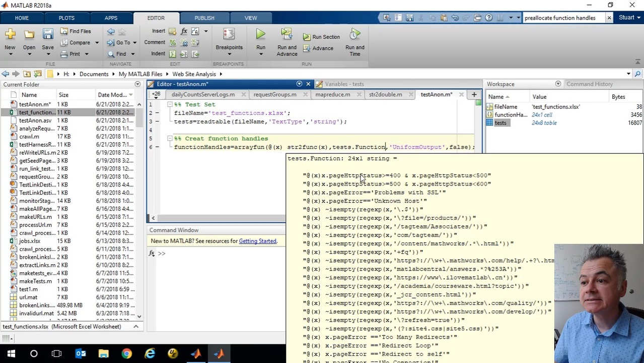644x363 pixels.
Task: Click the insert function fx icon
Action: click(x=184, y=31)
